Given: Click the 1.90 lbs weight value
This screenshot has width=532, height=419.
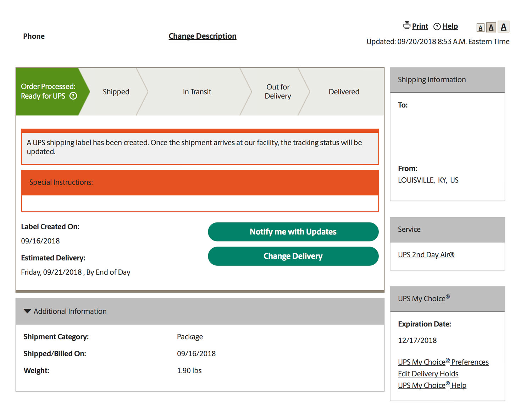Looking at the screenshot, I should [x=189, y=370].
